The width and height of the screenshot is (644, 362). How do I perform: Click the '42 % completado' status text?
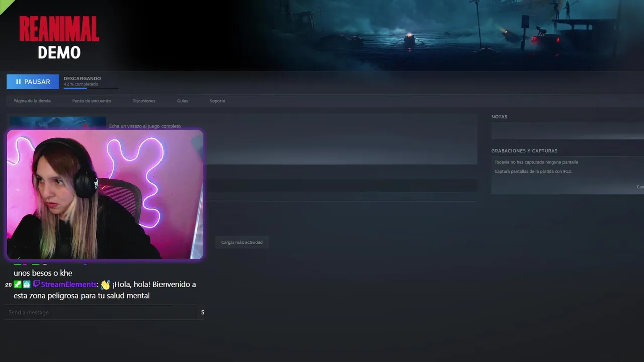[x=80, y=84]
